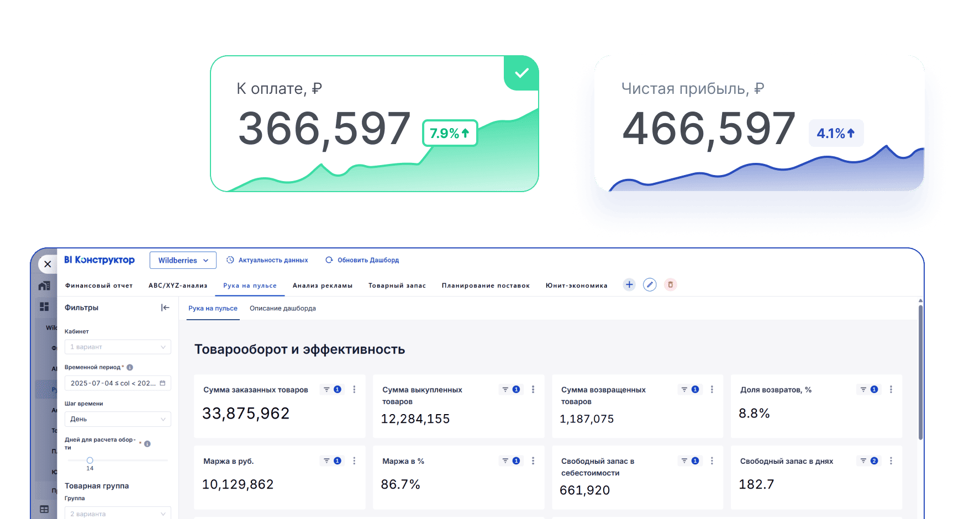
Task: Click the days slider handle set to 14
Action: tap(90, 460)
